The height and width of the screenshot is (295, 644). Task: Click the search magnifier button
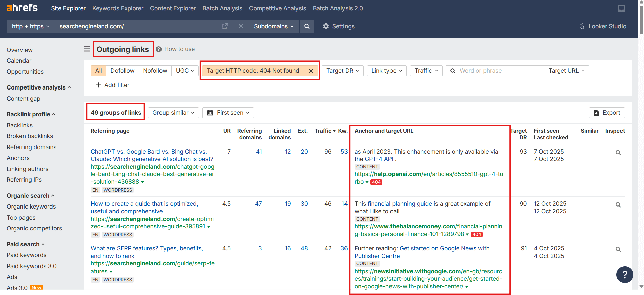(307, 26)
